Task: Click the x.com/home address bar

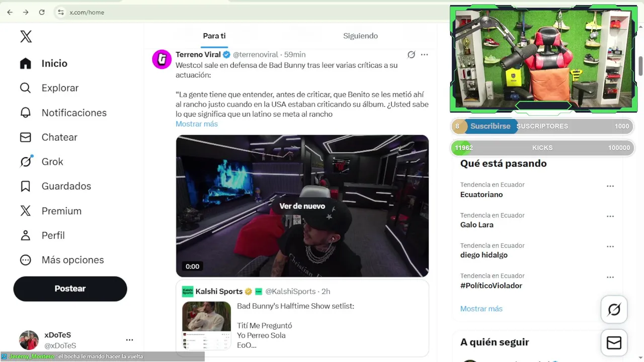Action: pyautogui.click(x=87, y=12)
